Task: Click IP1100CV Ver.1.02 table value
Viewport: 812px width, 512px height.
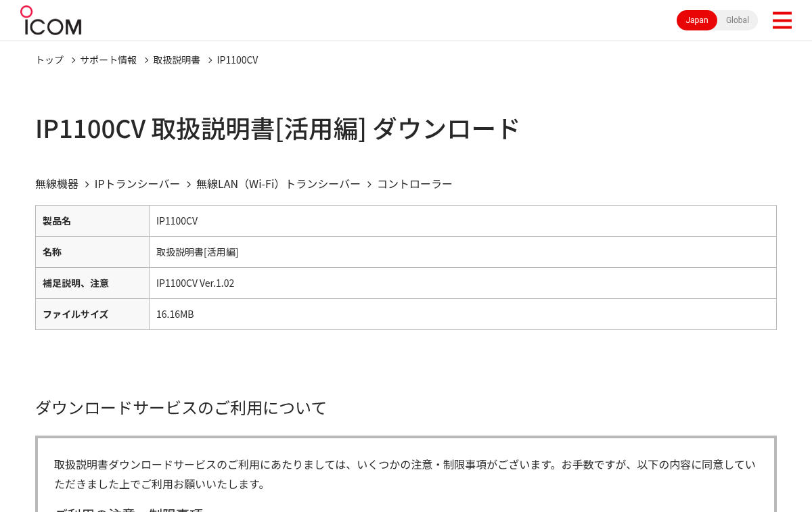Action: click(x=196, y=283)
